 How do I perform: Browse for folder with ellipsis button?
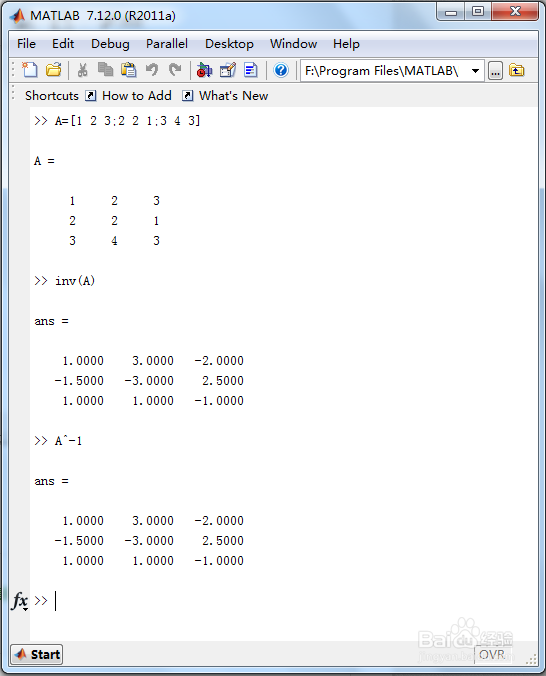click(x=495, y=71)
